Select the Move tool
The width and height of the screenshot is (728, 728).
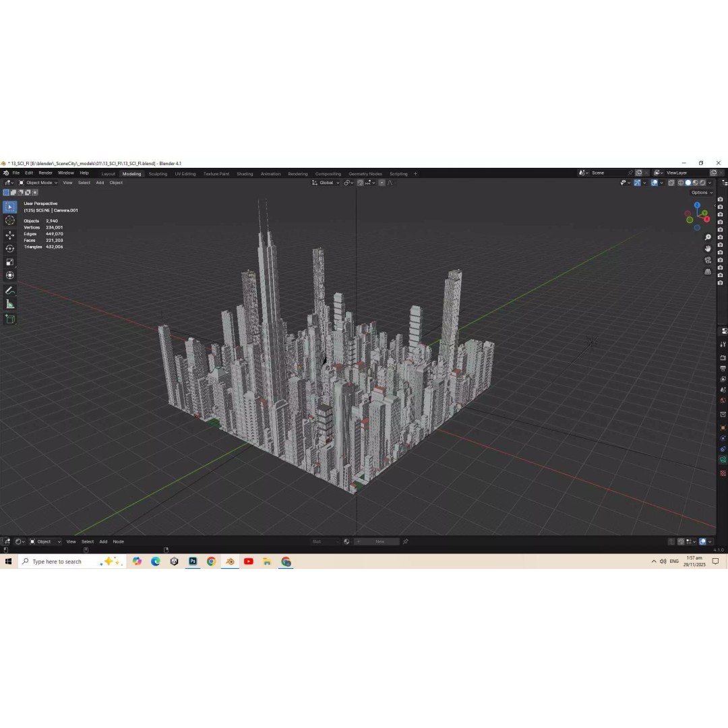[9, 235]
